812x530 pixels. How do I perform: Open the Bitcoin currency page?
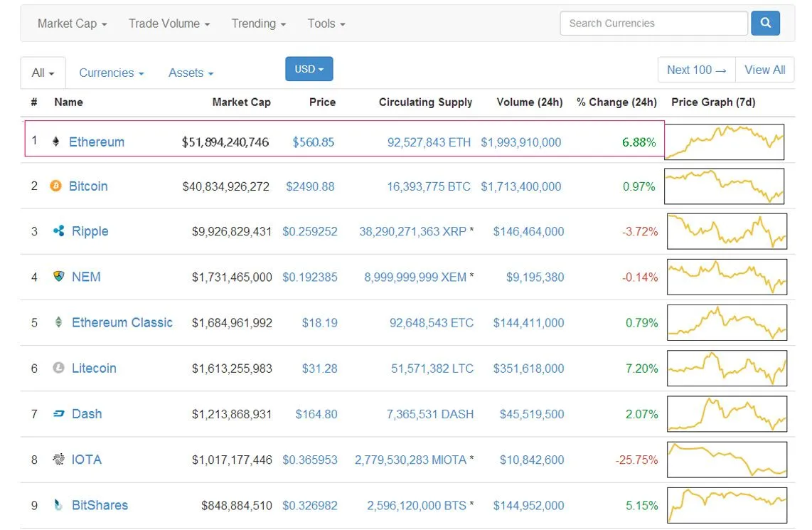coord(89,186)
